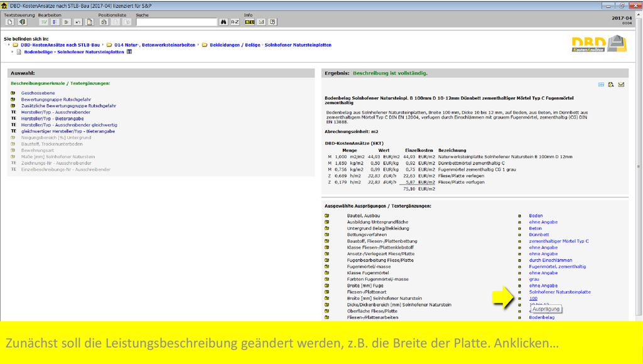Select Hersteller/Typ - Ausschreibender gleichwertig entry
Viewport: 643px width, 364px height.
(69, 125)
